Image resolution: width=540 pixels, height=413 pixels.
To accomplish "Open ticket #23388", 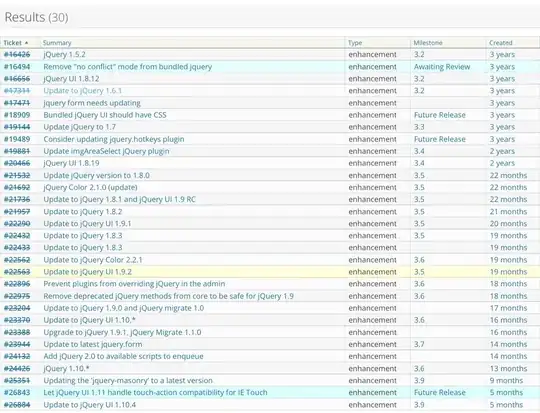I will (17, 332).
